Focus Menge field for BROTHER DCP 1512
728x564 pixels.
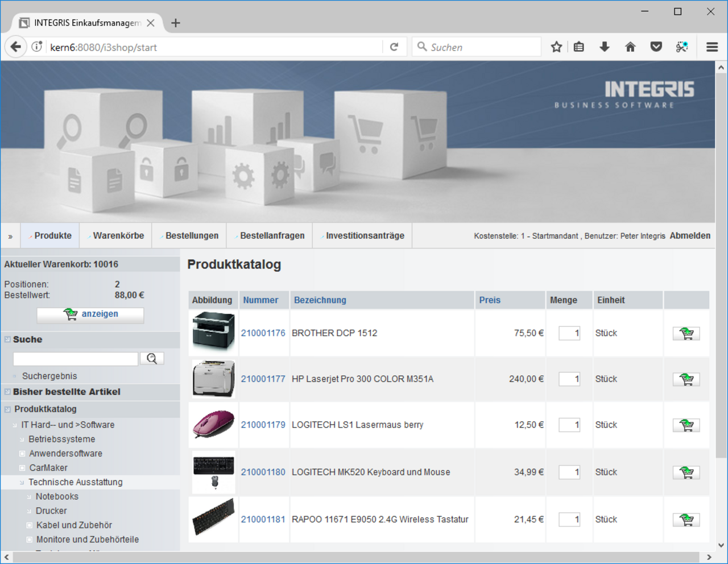(569, 333)
